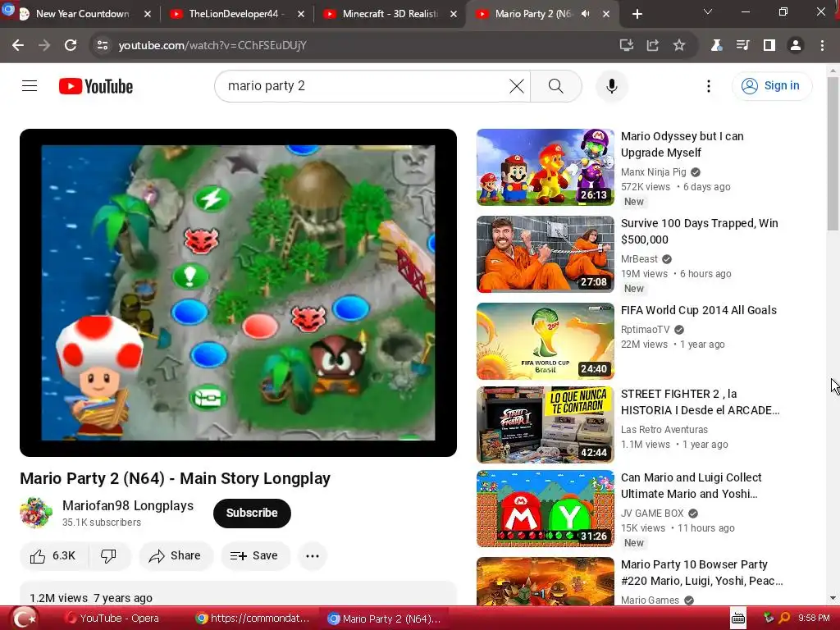Click the Mario Party 2 video player
840x630 pixels.
(238, 293)
